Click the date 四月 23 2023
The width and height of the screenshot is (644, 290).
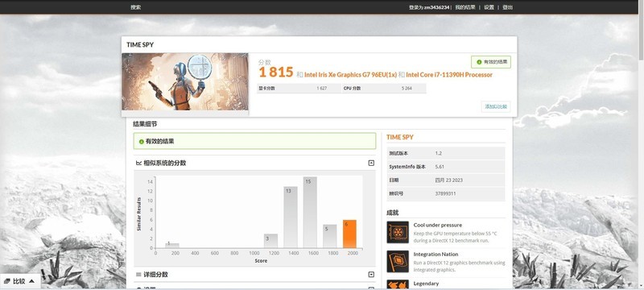tap(449, 180)
